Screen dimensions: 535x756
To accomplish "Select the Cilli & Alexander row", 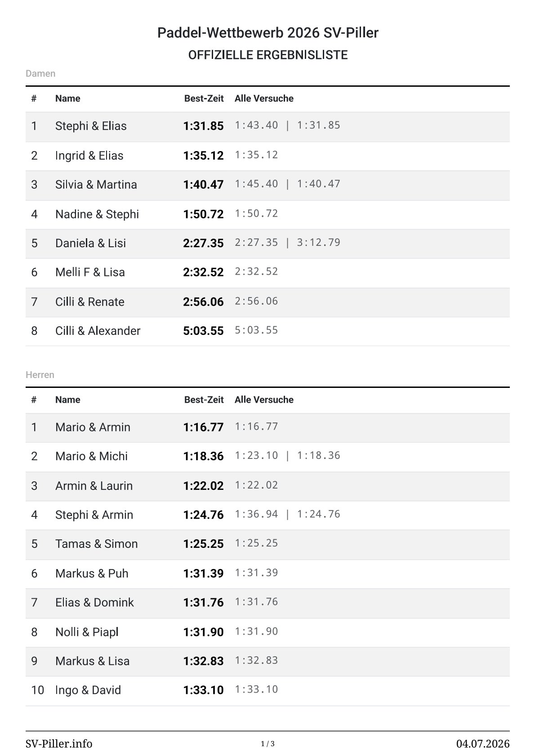I will [267, 331].
